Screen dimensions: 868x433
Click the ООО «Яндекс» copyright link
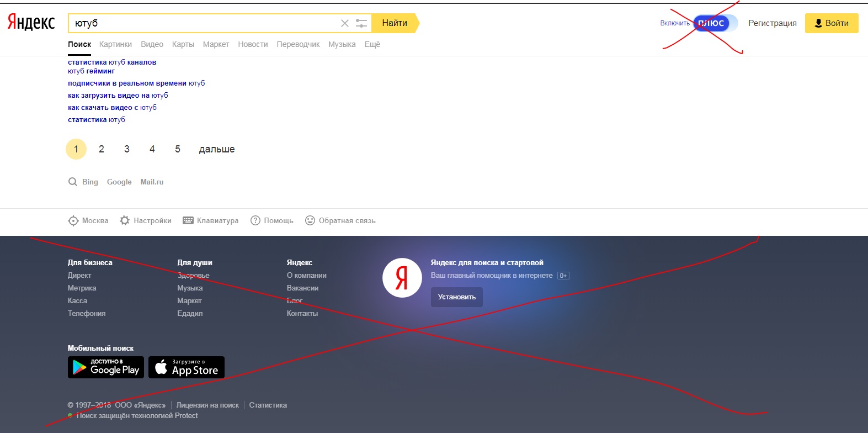(x=140, y=405)
